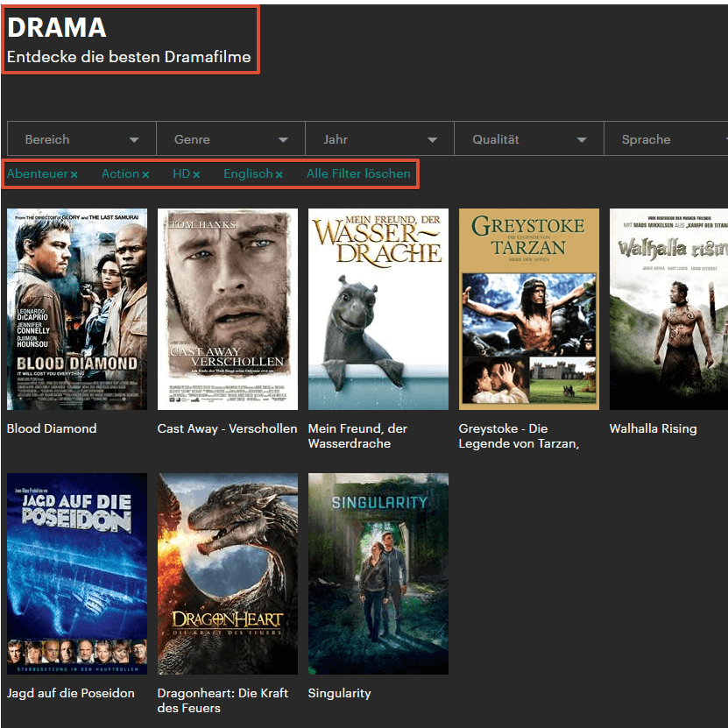Screen dimensions: 728x728
Task: Click the DRAMA page heading
Action: pos(57,27)
